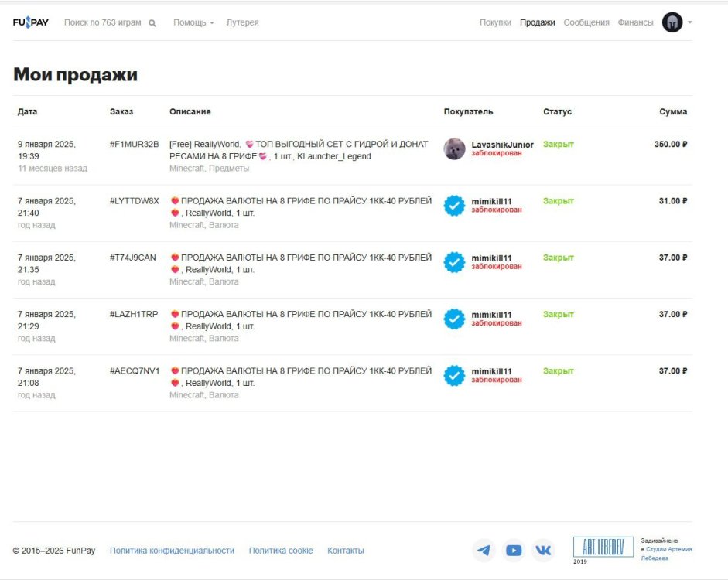The height and width of the screenshot is (580, 728).
Task: Click the 'Мои продажи' page heading
Action: (75, 75)
